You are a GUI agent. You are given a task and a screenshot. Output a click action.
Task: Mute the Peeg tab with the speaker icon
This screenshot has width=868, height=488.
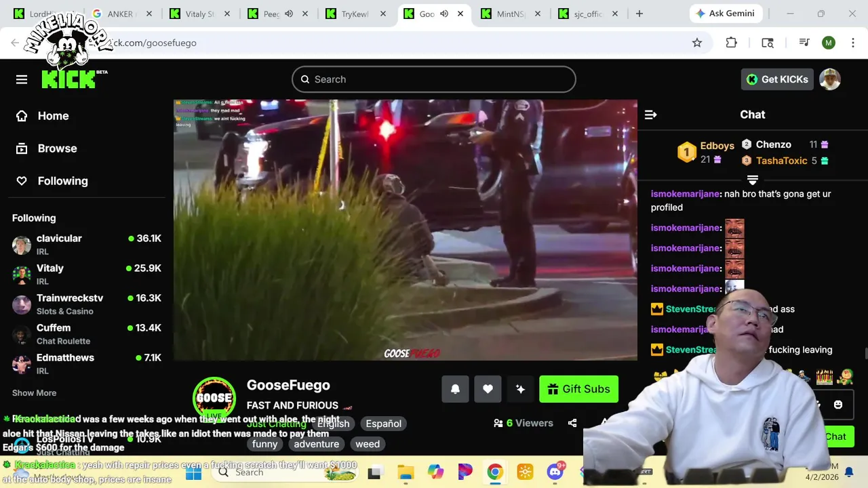click(289, 14)
